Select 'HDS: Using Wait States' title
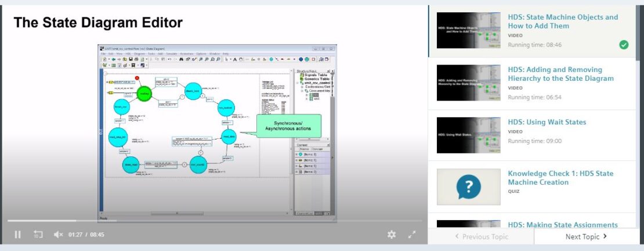This screenshot has width=644, height=251. tap(547, 122)
